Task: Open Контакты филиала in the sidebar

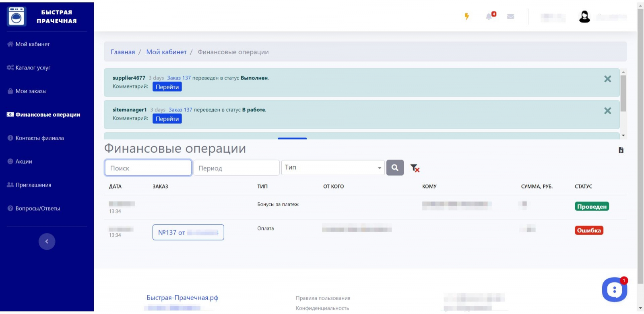Action: pyautogui.click(x=35, y=138)
